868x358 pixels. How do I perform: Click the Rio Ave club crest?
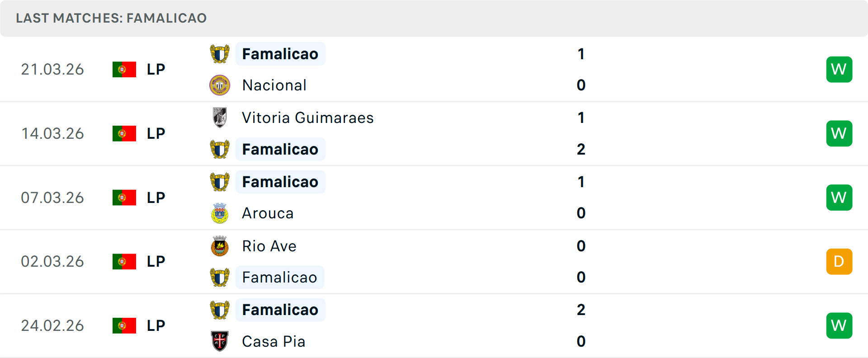(220, 246)
